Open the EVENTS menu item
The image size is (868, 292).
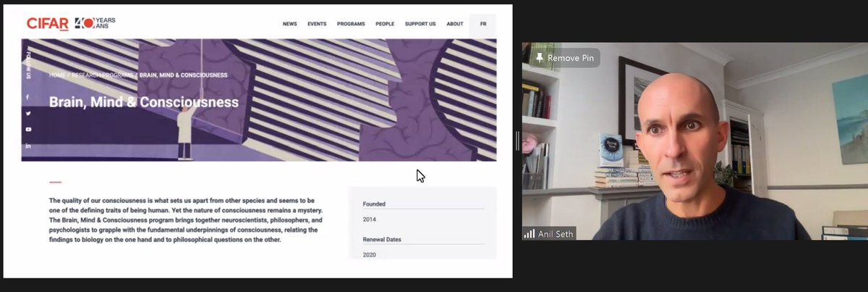pyautogui.click(x=317, y=24)
